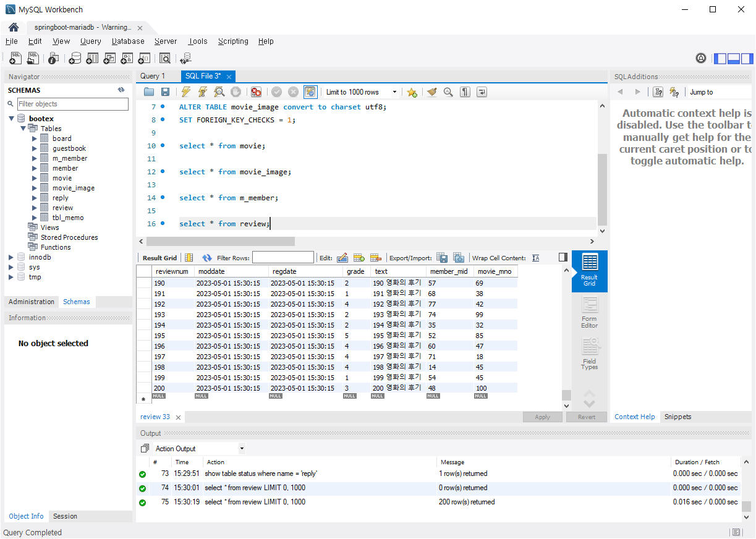Close the SQL File 3 tab
The width and height of the screenshot is (756, 539).
coord(229,77)
